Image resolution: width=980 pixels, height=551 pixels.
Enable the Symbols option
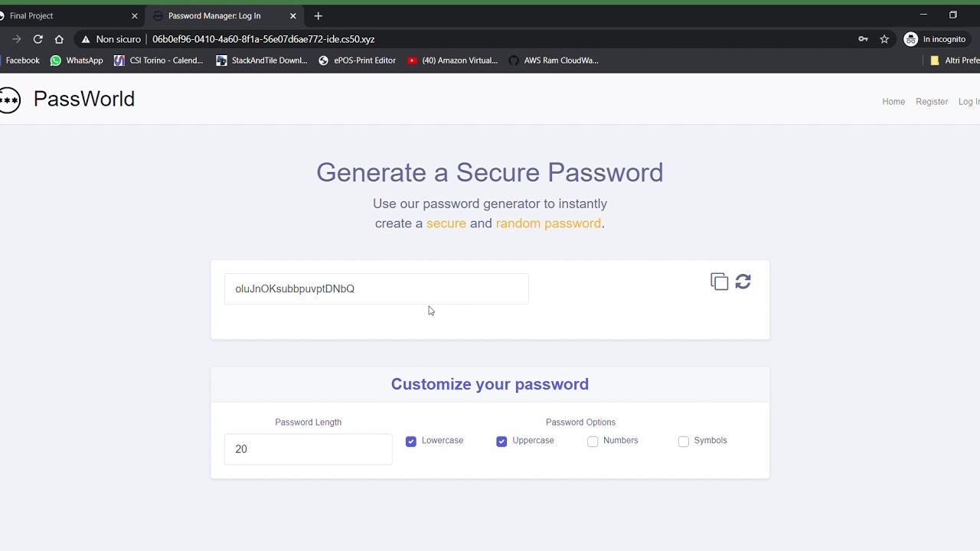tap(684, 442)
